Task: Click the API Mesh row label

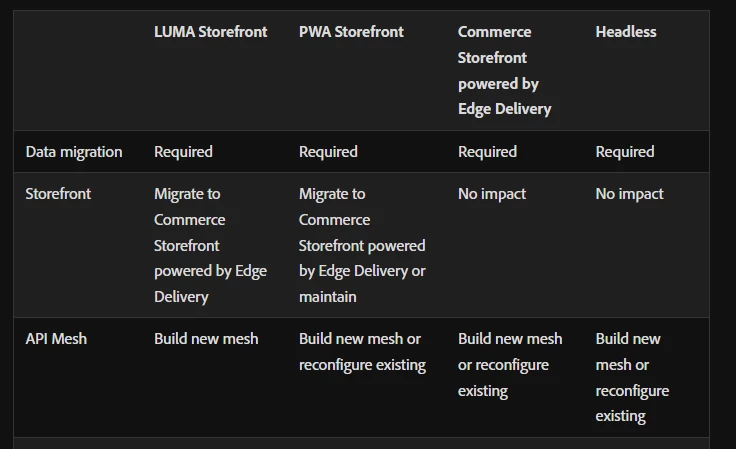Action: (56, 339)
